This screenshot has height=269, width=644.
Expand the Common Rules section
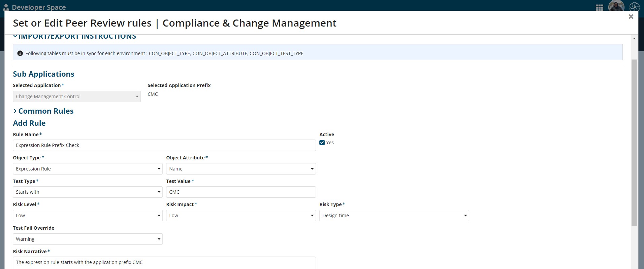click(15, 111)
